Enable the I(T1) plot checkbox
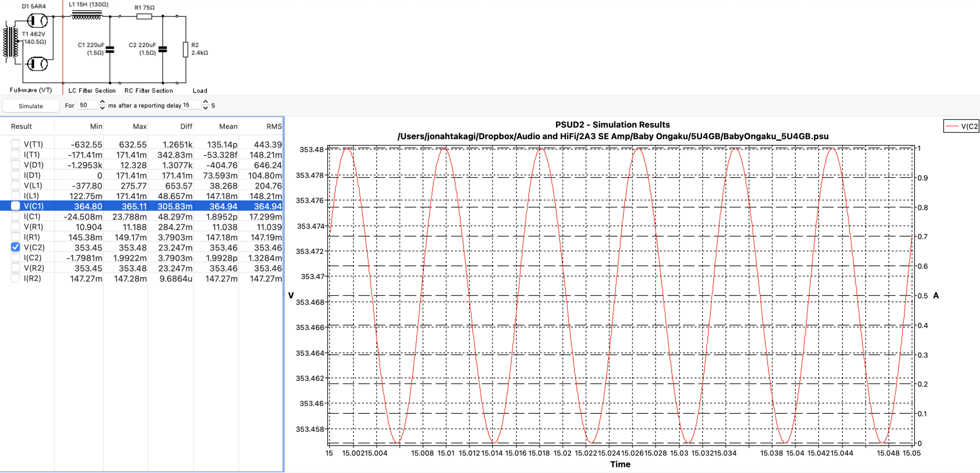 (15, 154)
